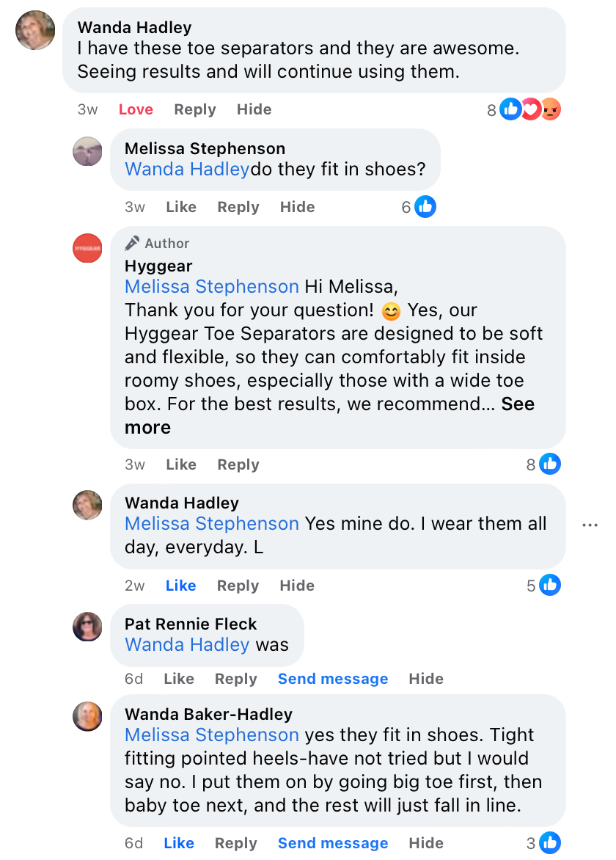Like Pat Rennie Fleck's comment
The width and height of the screenshot is (616, 860).
click(x=179, y=679)
